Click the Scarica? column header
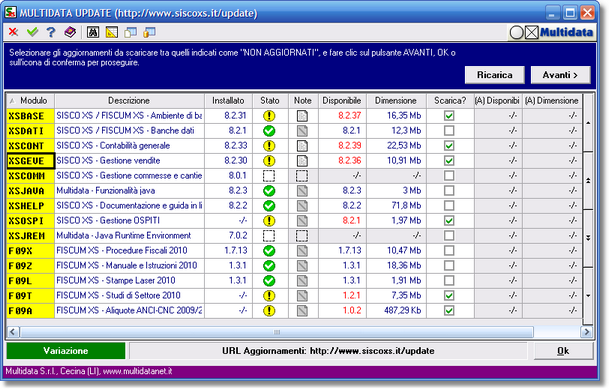The image size is (609, 390). 450,101
